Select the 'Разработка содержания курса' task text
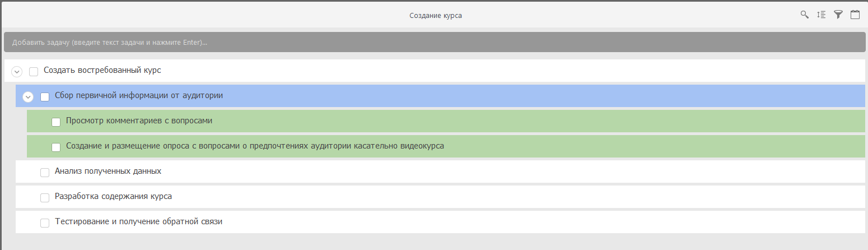The image size is (868, 250). [113, 196]
